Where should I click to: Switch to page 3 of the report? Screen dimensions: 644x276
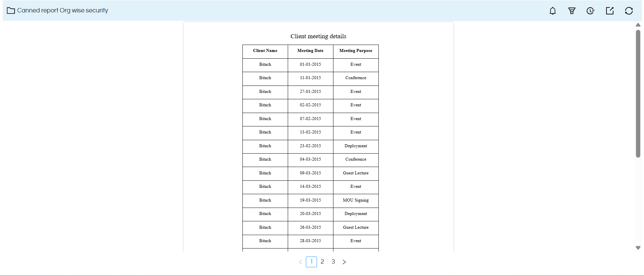click(x=333, y=262)
